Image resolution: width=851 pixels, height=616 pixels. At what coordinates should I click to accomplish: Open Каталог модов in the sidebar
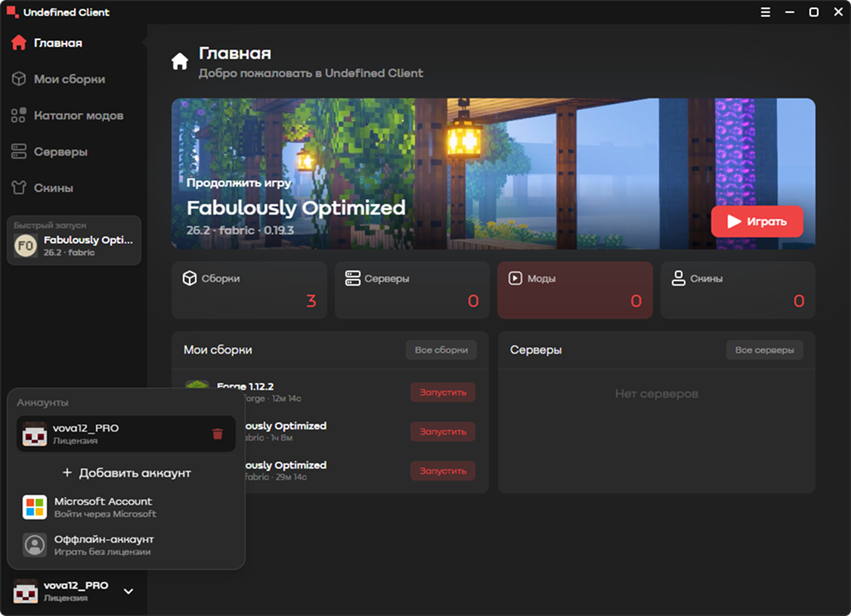[73, 116]
